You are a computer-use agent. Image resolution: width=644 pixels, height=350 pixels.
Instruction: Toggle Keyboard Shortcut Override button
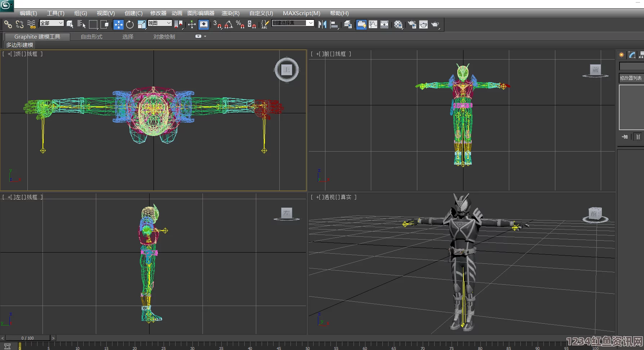tap(204, 24)
